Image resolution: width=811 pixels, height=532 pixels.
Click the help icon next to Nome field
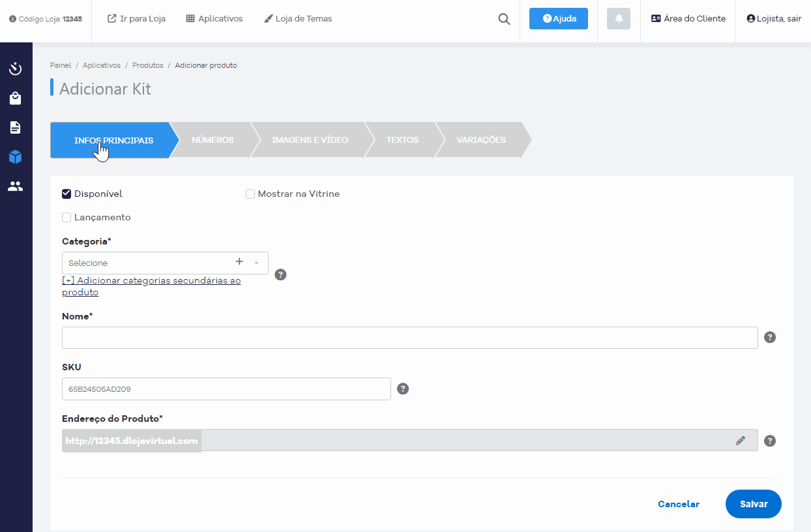pyautogui.click(x=770, y=337)
